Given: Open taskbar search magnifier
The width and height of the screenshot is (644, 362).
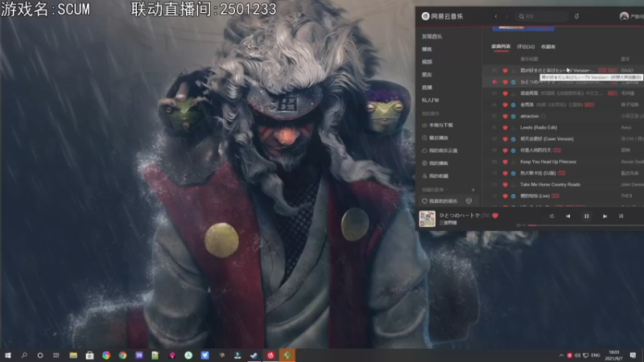Looking at the screenshot, I should pos(24,356).
